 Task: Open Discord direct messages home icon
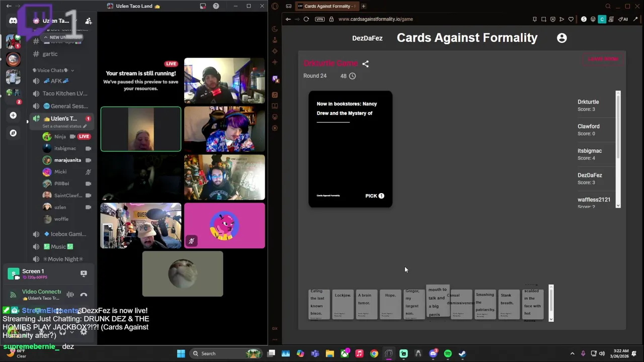(13, 21)
